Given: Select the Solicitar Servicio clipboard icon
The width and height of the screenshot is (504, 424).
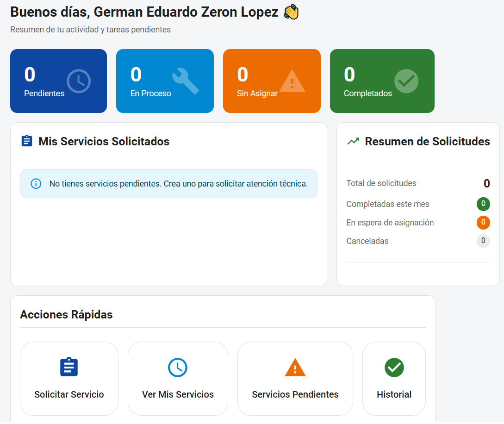Looking at the screenshot, I should (68, 367).
